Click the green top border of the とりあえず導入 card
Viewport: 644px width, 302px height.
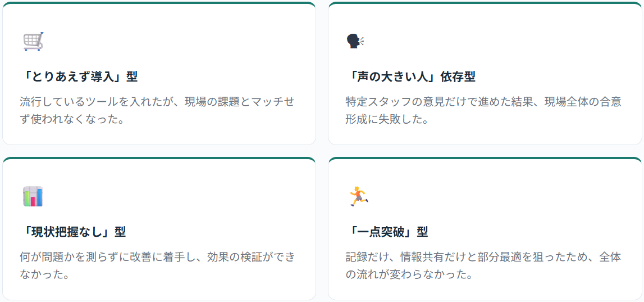pos(159,3)
